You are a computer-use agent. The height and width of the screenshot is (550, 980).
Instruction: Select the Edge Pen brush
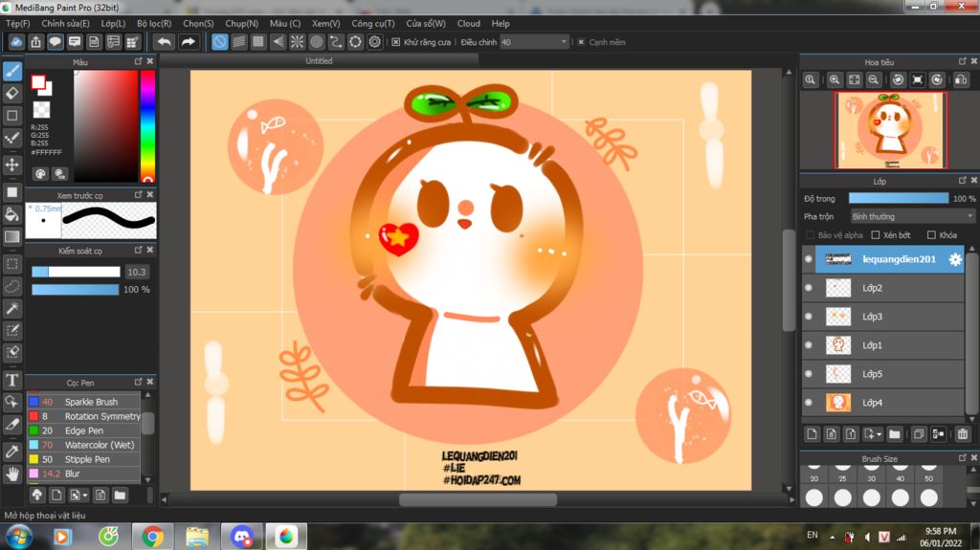(x=84, y=430)
